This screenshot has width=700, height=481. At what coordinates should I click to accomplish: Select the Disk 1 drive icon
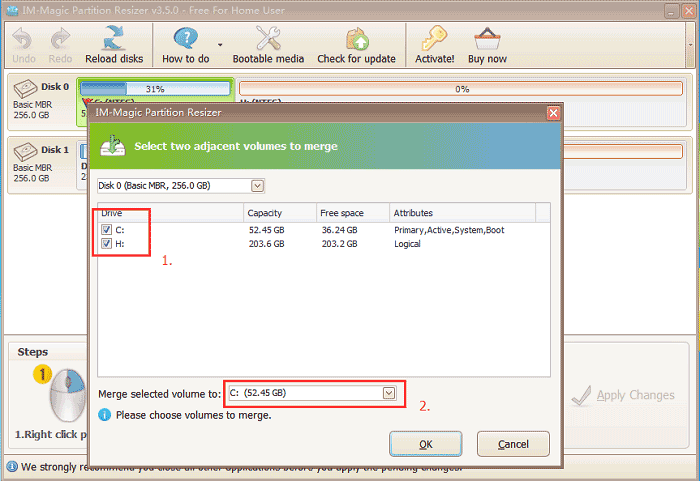[25, 151]
